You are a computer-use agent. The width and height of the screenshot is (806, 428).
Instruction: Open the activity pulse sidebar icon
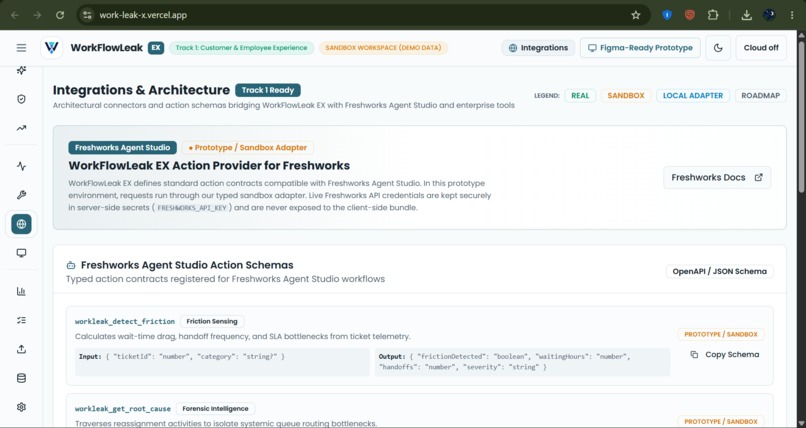point(21,166)
